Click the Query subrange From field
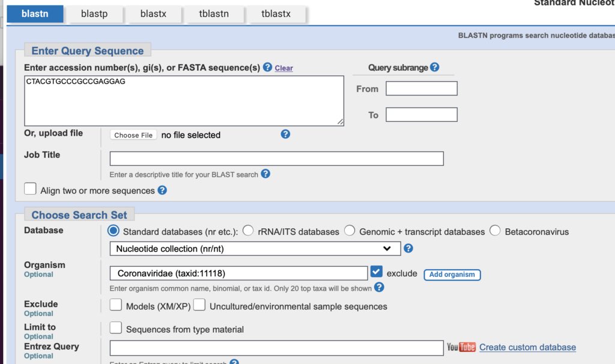Viewport: 615px width, 364px height. coord(422,88)
